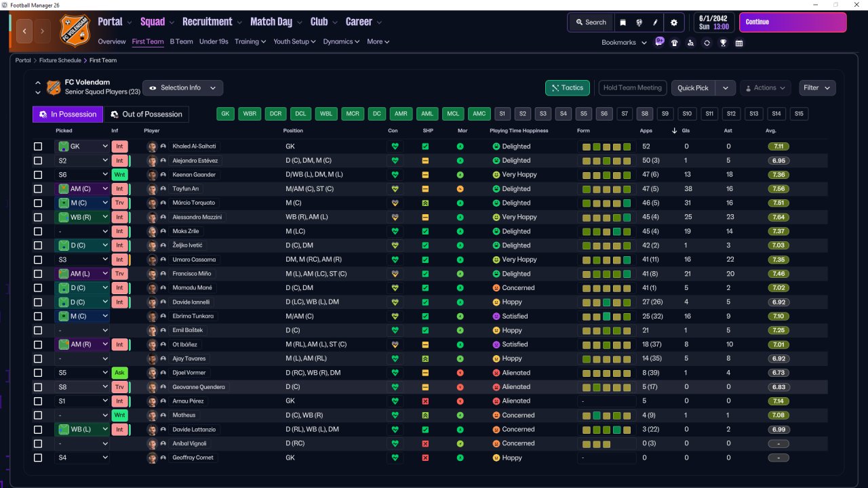Image resolution: width=868 pixels, height=488 pixels.
Task: Click the FC Volendam club badge
Action: coord(73,30)
